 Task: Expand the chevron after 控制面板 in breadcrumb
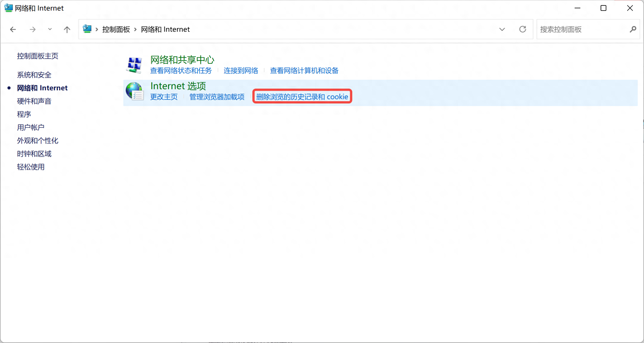click(135, 29)
